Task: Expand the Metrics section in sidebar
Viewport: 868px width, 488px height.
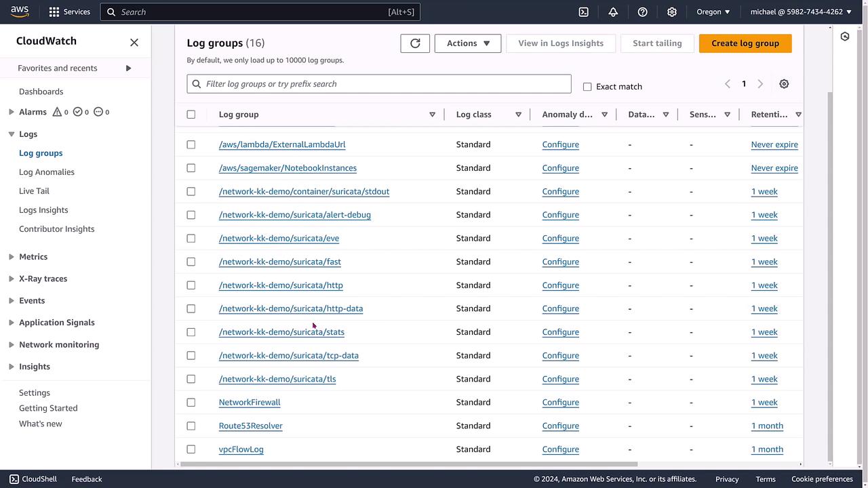Action: pos(33,257)
